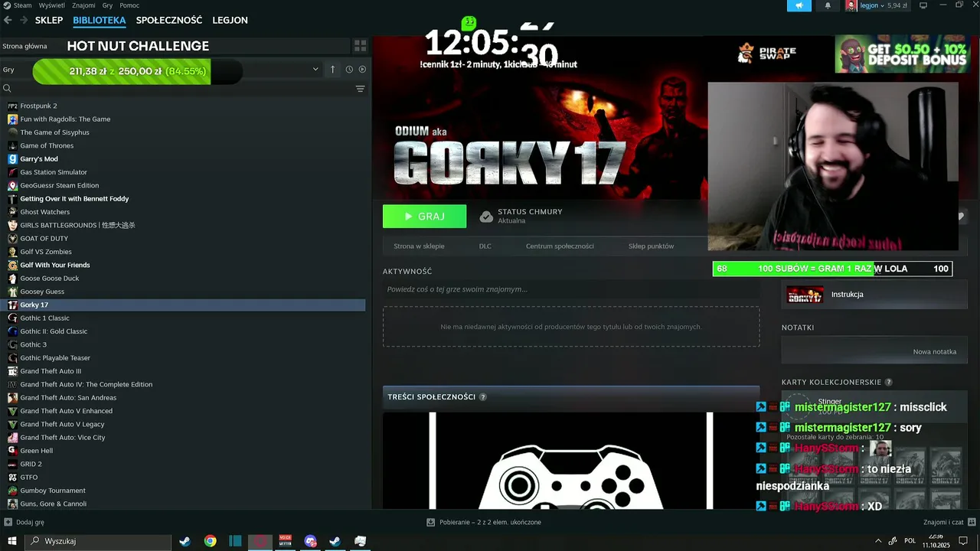The width and height of the screenshot is (980, 551).
Task: Switch to the SPOŁECZNOŚĆ tab
Action: [169, 21]
